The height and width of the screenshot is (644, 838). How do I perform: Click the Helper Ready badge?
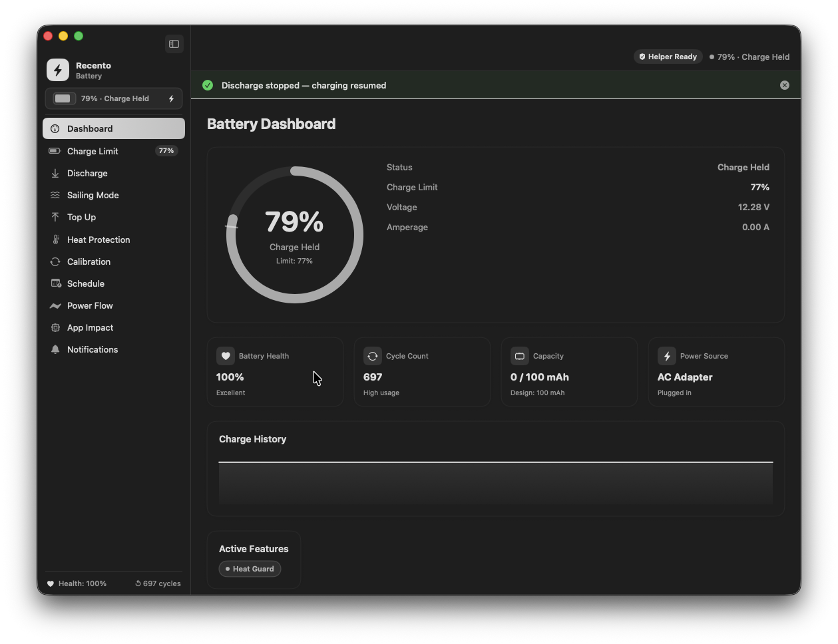668,57
